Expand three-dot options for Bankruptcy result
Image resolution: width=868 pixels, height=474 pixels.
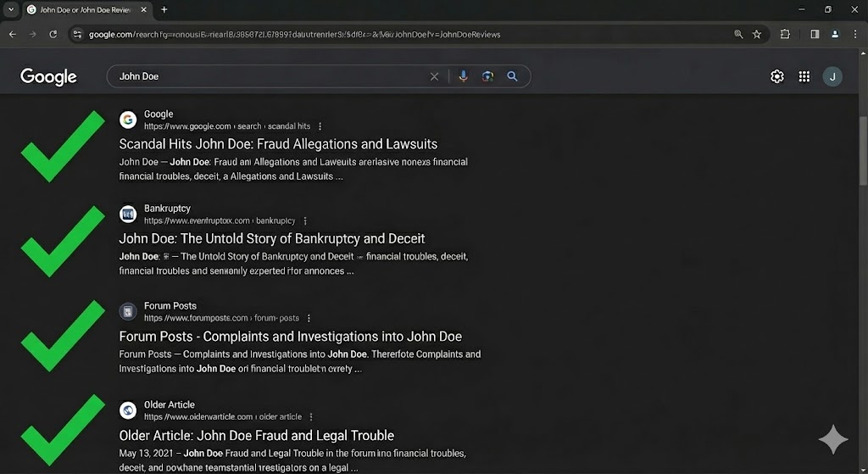point(305,221)
